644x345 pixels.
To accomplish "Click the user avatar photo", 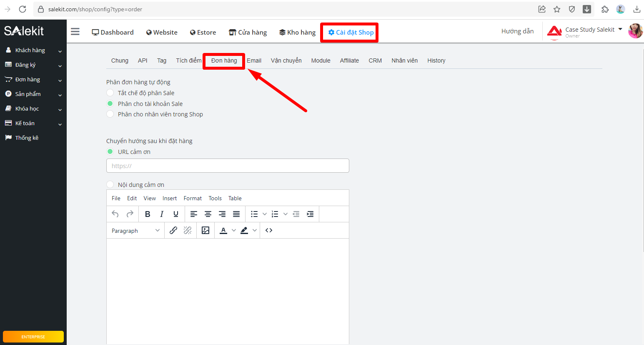I will coord(636,31).
